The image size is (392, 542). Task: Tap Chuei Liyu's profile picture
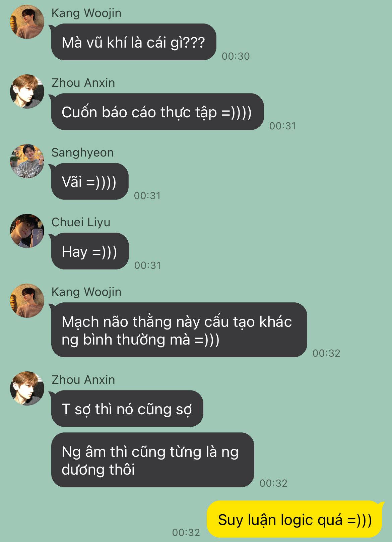pyautogui.click(x=27, y=231)
